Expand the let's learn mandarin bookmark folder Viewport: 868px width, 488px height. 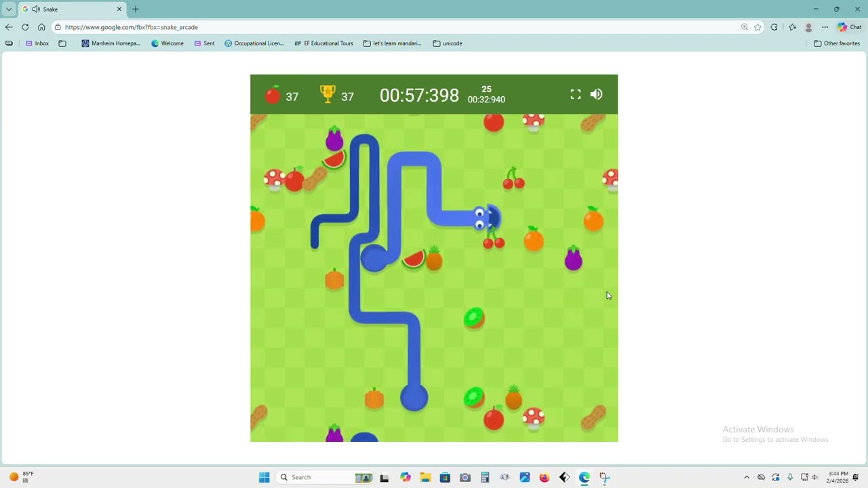click(393, 43)
